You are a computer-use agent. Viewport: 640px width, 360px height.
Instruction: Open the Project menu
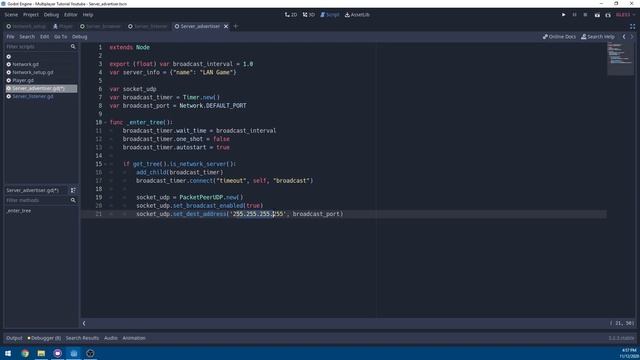31,15
